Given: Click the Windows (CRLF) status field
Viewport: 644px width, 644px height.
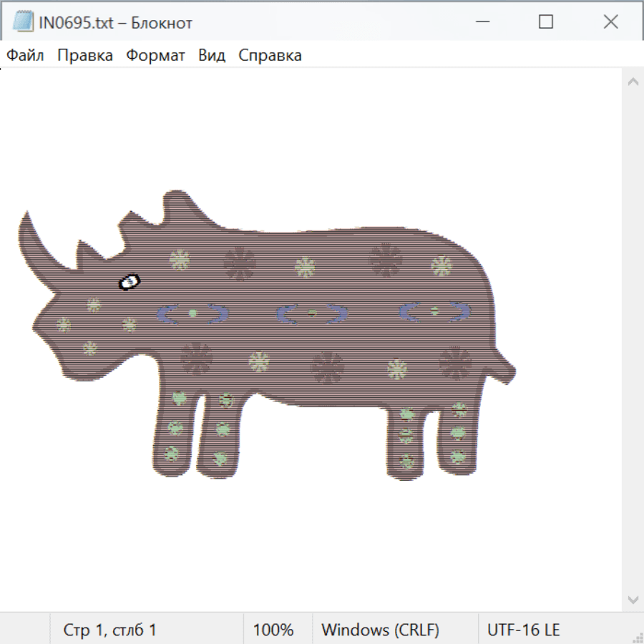Looking at the screenshot, I should [380, 630].
